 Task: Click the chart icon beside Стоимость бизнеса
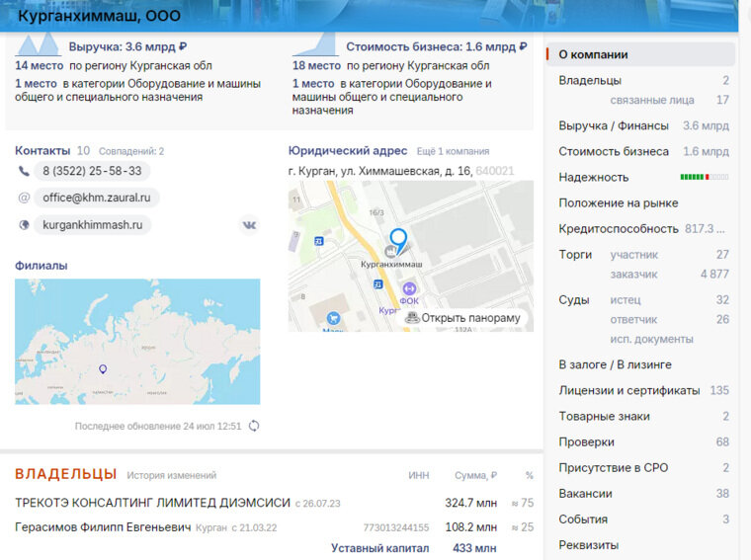[x=315, y=45]
